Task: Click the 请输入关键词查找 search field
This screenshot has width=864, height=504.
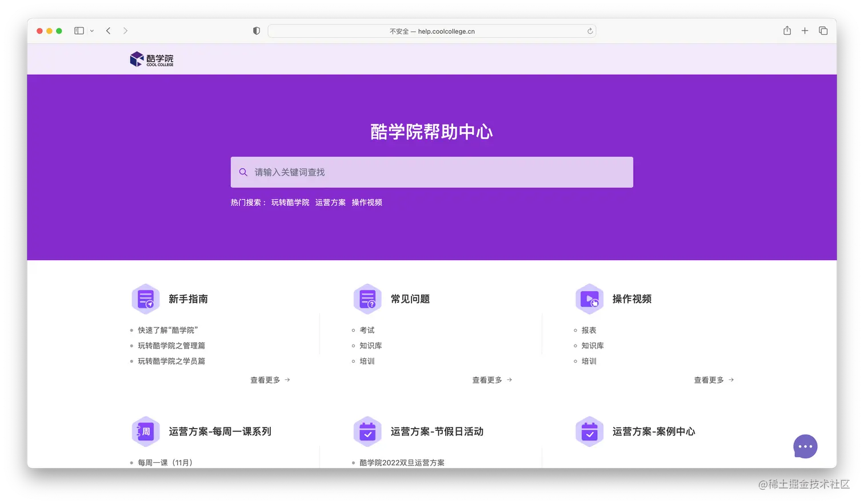Action: point(432,172)
